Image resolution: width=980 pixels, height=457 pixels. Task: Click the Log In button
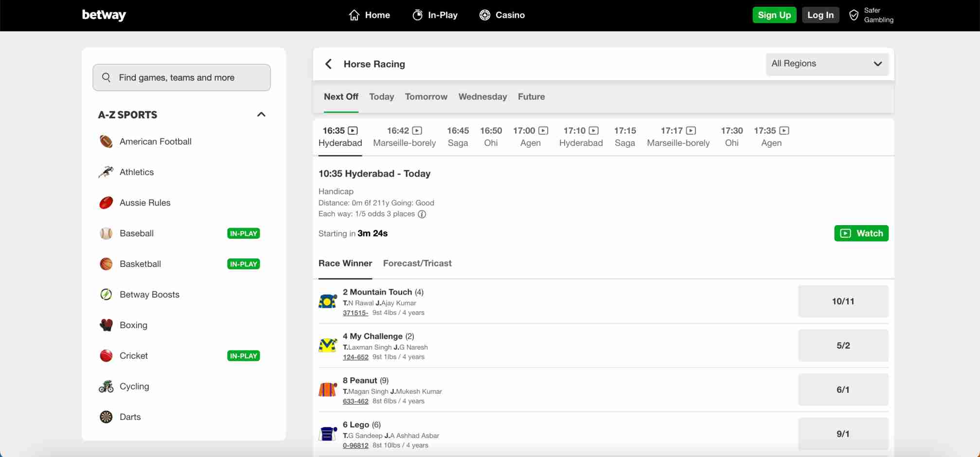[x=820, y=15]
